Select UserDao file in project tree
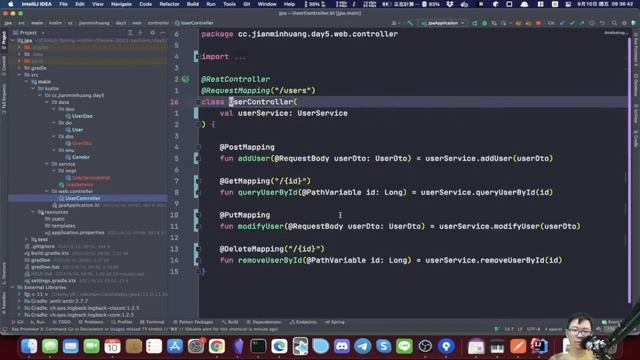 [79, 116]
